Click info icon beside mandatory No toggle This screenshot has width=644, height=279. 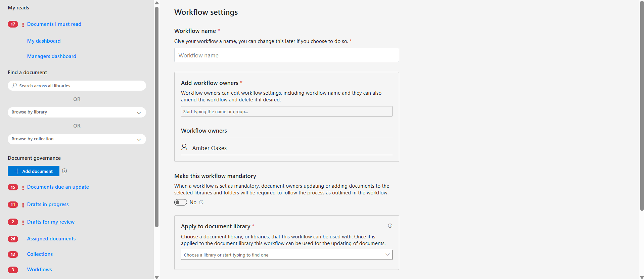point(201,202)
